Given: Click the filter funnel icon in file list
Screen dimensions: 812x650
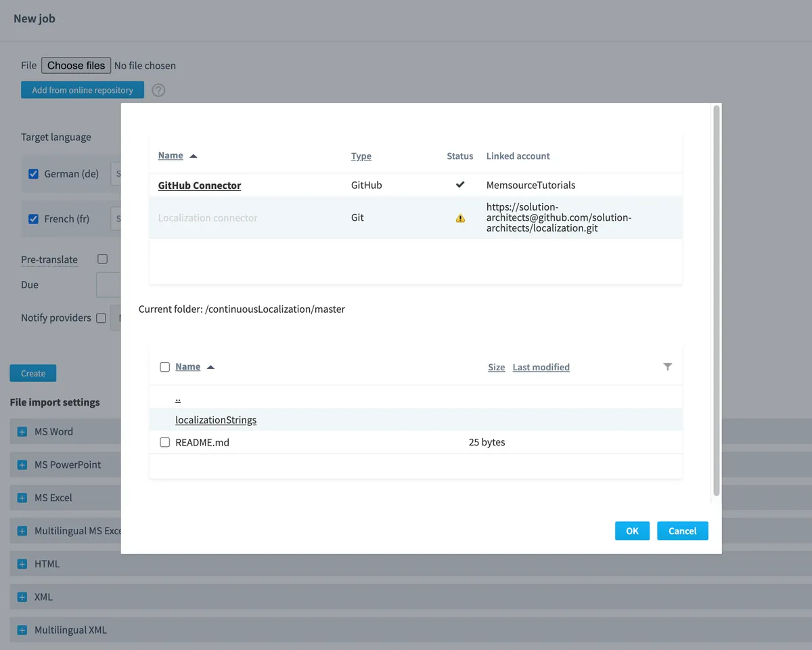Looking at the screenshot, I should point(668,366).
